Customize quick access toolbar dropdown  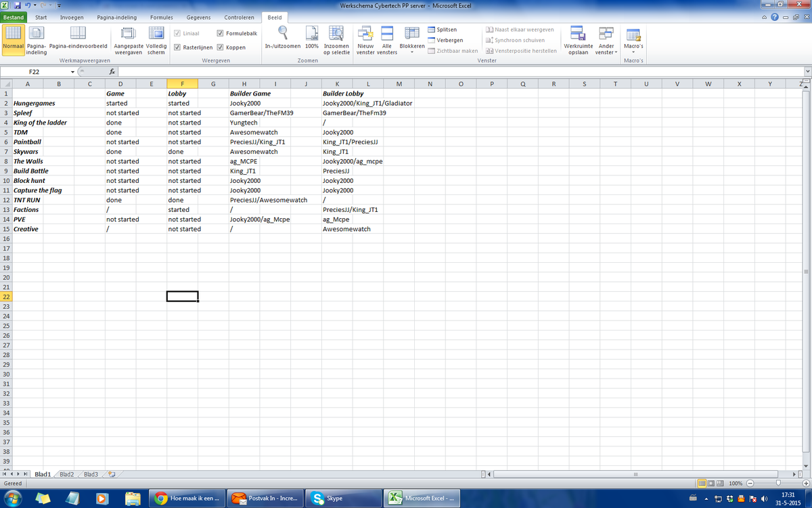click(59, 6)
